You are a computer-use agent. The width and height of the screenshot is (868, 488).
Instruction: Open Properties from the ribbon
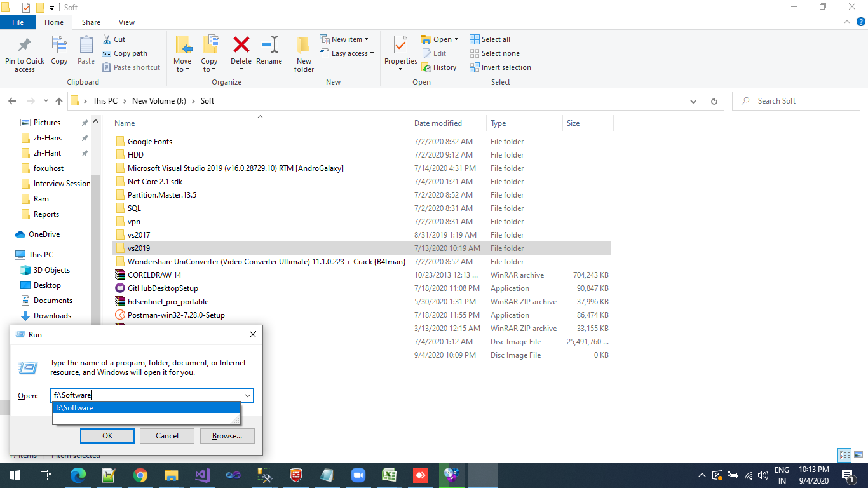tap(400, 46)
